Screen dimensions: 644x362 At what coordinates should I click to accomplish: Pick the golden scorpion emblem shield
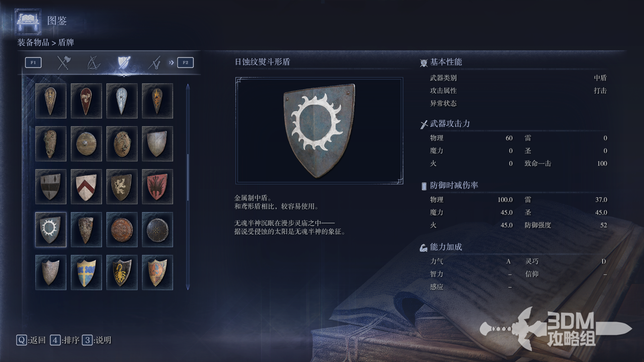[122, 273]
